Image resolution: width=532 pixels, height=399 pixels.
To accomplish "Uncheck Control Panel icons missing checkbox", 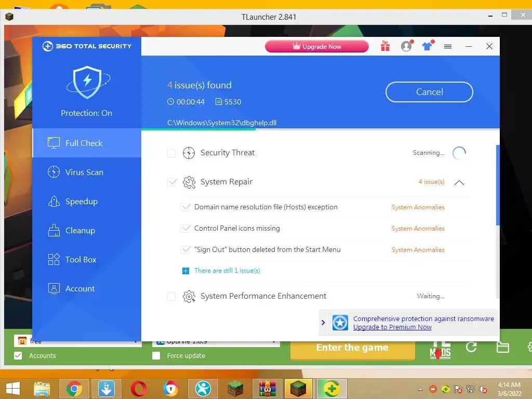I will [x=185, y=229].
